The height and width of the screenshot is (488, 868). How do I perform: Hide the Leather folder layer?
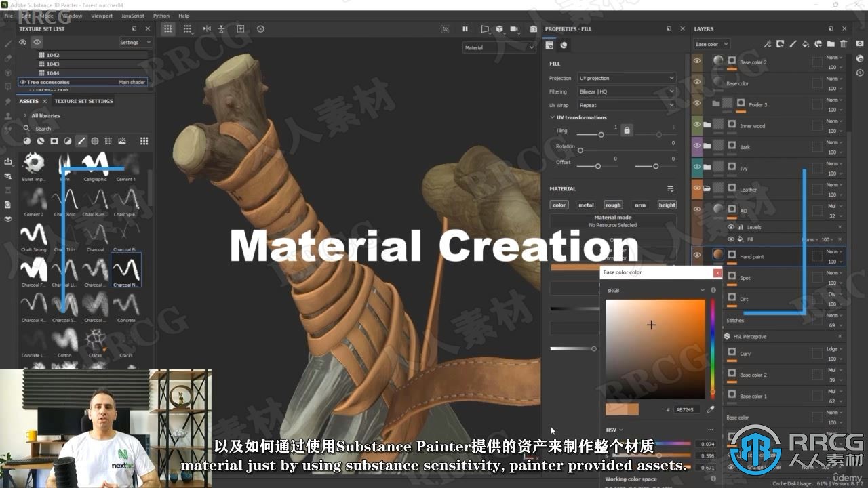696,188
